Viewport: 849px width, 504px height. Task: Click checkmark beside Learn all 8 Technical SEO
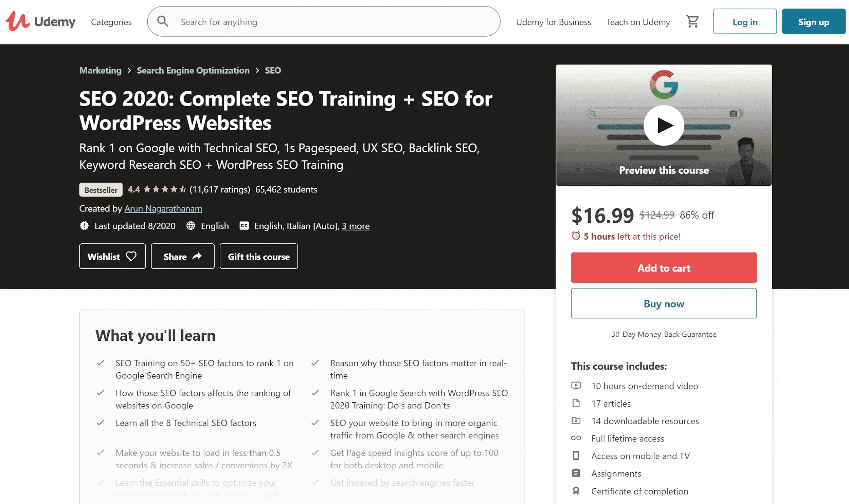[x=100, y=423]
